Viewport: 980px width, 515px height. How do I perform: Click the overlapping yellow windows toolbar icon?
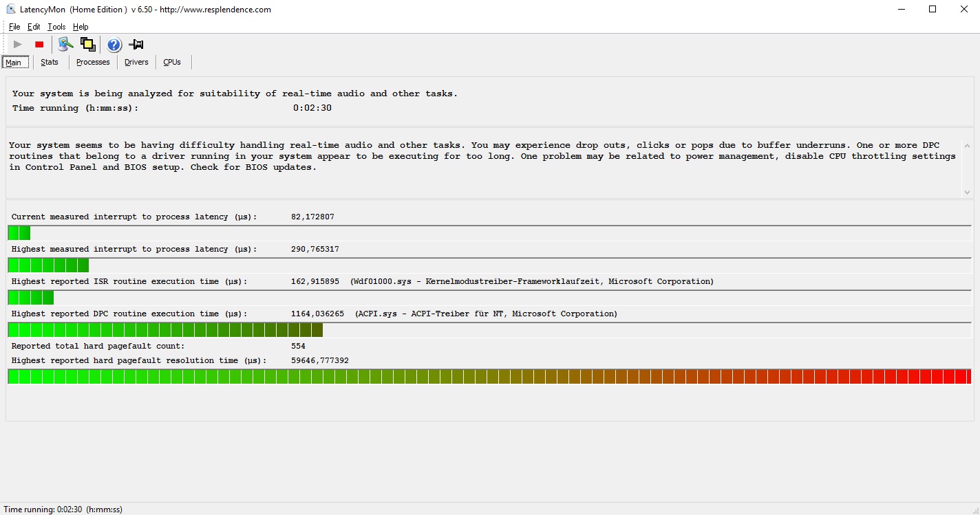point(87,45)
